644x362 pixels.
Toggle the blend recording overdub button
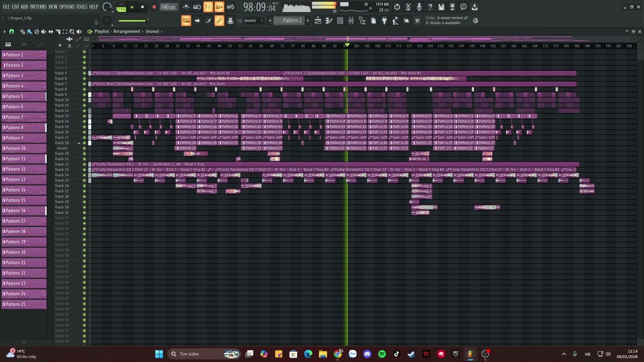pos(219,7)
